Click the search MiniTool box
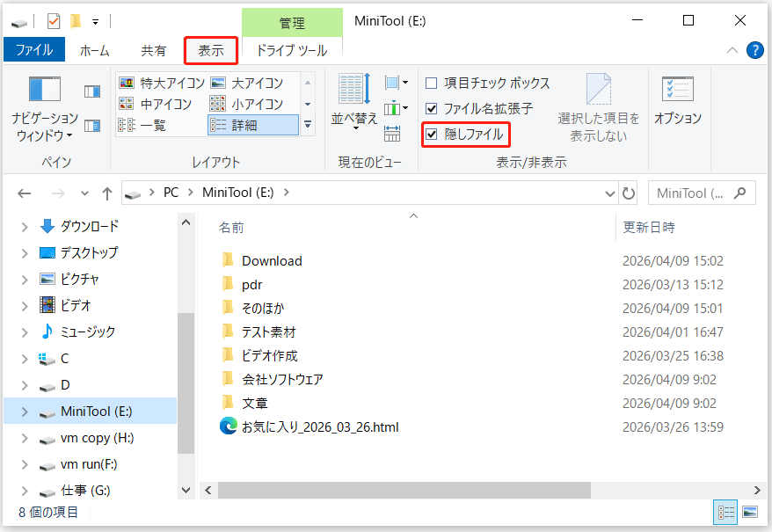Viewport: 772px width, 532px height. [702, 193]
